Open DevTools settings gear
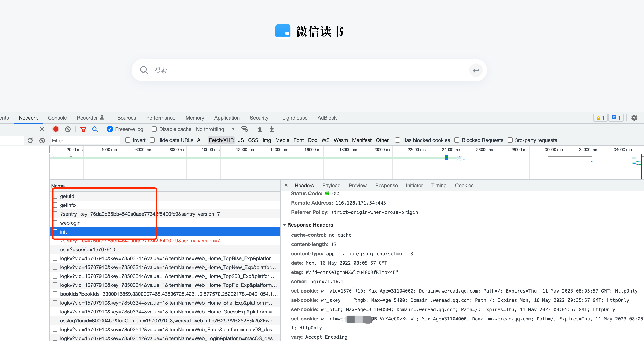 634,117
